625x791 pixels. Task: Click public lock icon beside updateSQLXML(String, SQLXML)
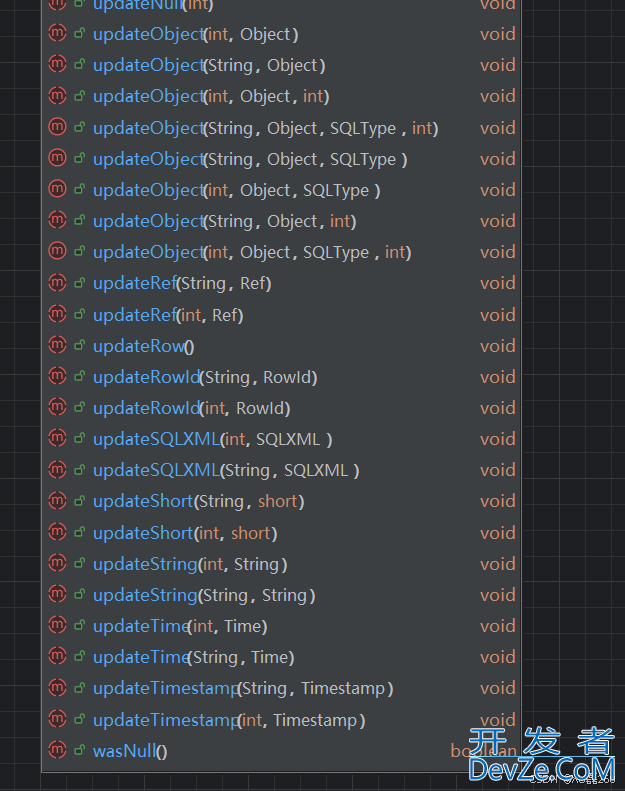click(x=79, y=469)
